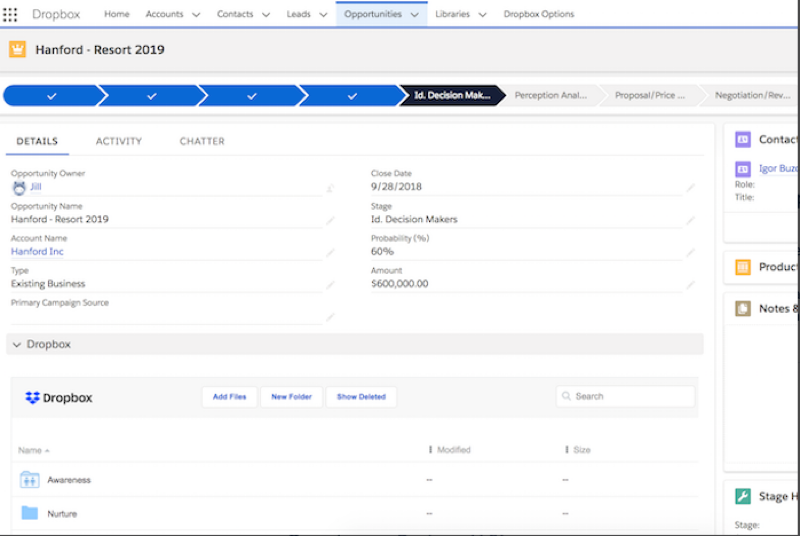The height and width of the screenshot is (536, 800).
Task: Select the Perception Analysis stage in path
Action: pyautogui.click(x=550, y=96)
